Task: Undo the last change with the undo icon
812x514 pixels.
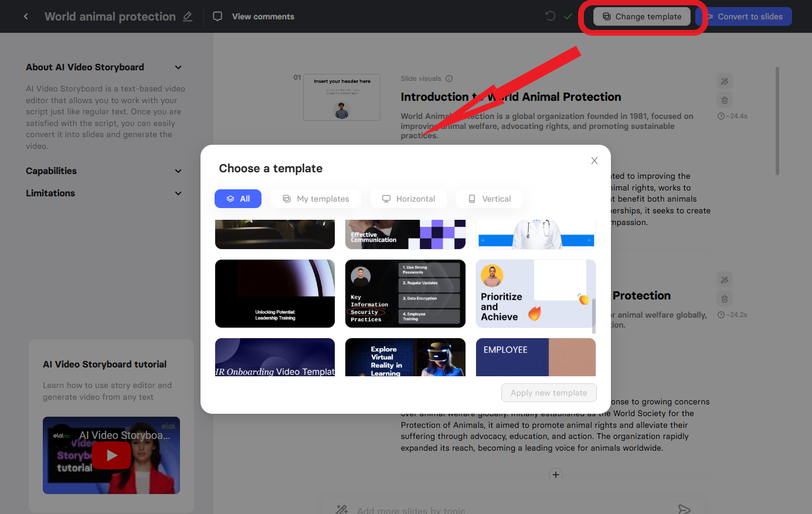Action: click(550, 16)
